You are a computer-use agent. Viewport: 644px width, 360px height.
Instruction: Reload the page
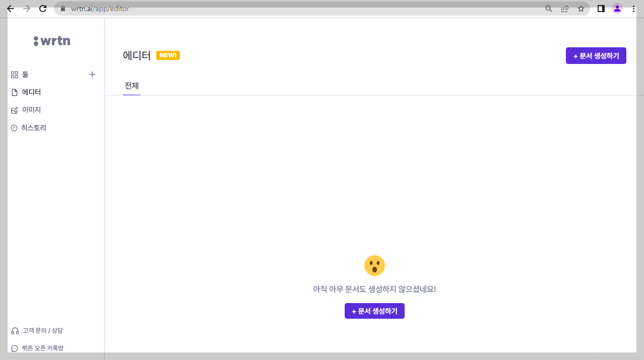point(42,9)
